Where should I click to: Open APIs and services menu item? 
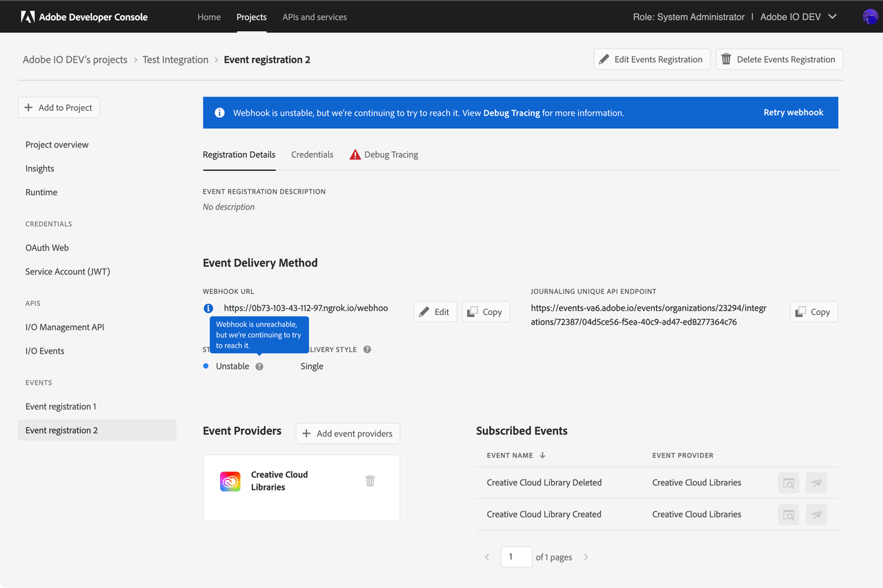(315, 17)
